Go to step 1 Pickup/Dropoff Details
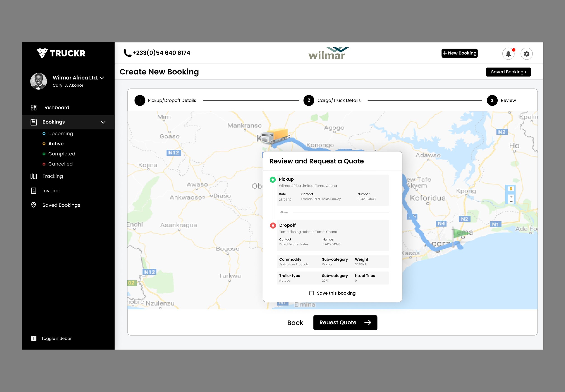The image size is (565, 392). 140,100
